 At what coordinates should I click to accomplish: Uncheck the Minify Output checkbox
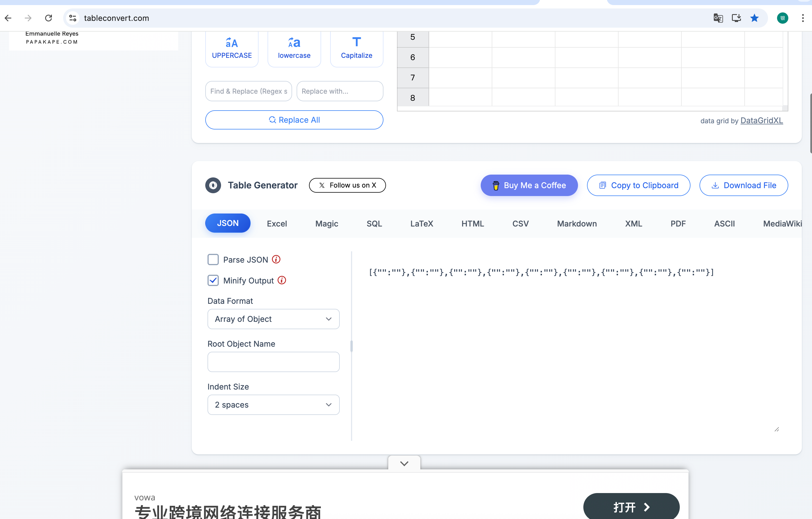(213, 280)
